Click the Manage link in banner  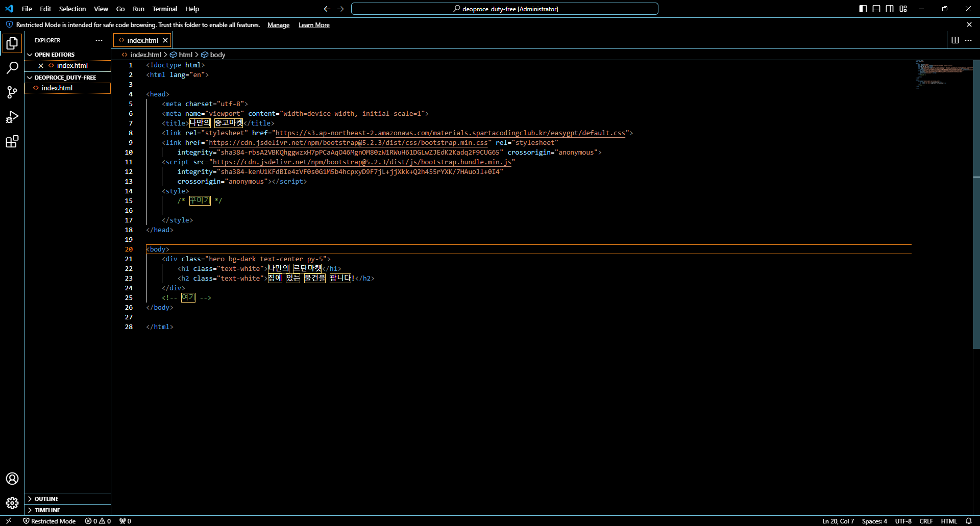point(278,25)
